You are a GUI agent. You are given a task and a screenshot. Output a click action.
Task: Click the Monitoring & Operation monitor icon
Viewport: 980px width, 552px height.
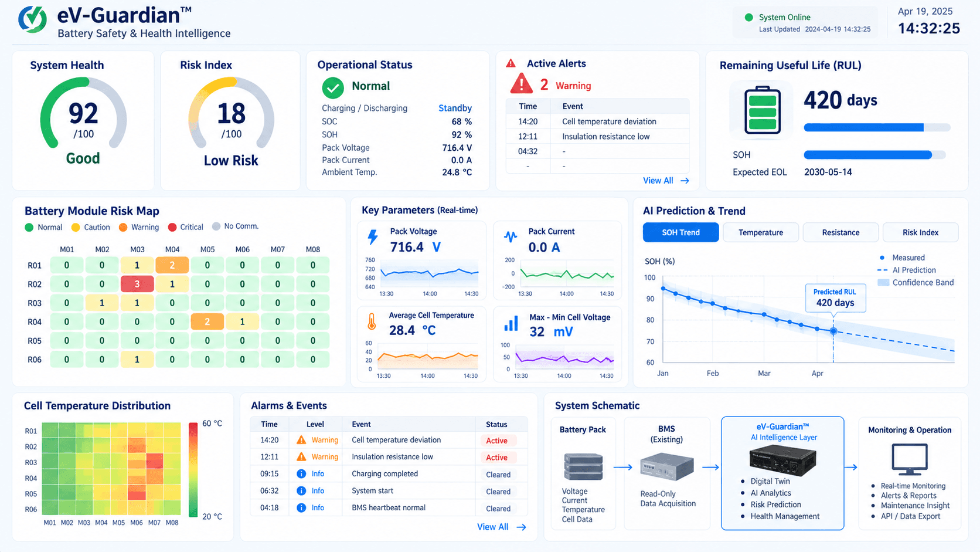click(x=909, y=459)
